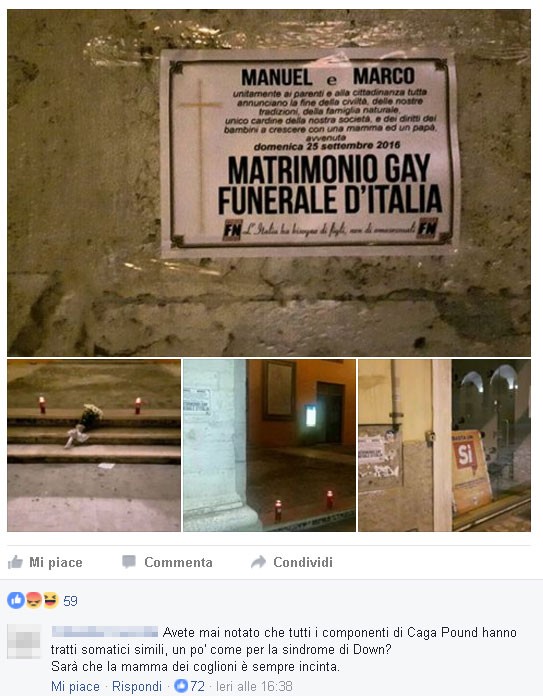Open the main Matrimonio Gay poster photo

(269, 183)
